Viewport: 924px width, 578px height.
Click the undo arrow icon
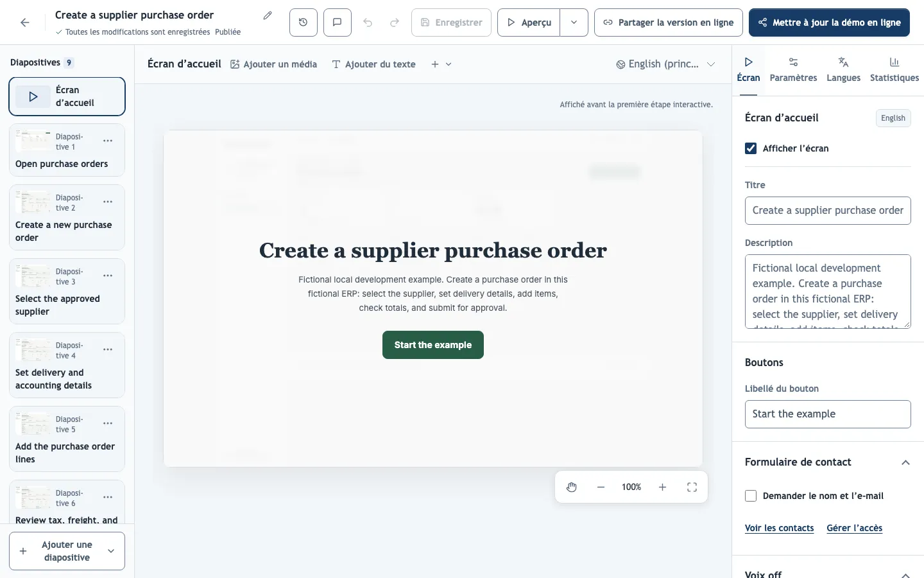click(x=368, y=22)
